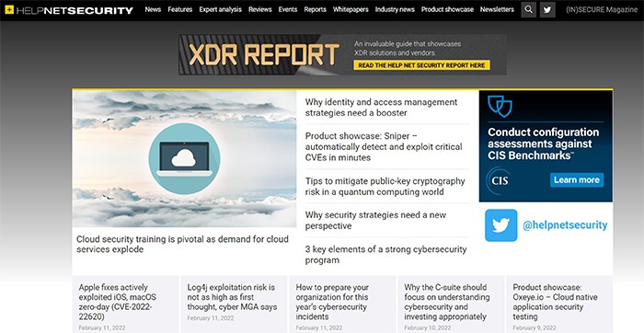This screenshot has width=644, height=333.
Task: Open Why security strategies need new perspective
Action: tap(375, 221)
